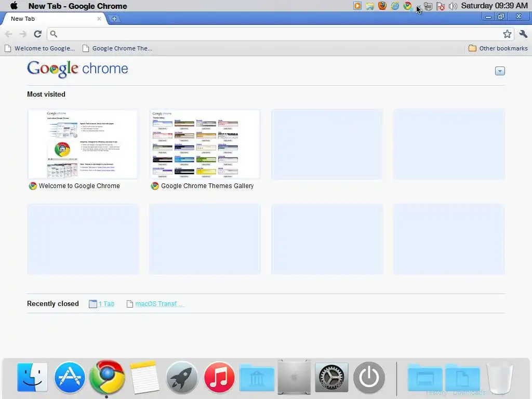The image size is (532, 399).
Task: Click the Google Chrome Themes Gallery title link
Action: [207, 186]
